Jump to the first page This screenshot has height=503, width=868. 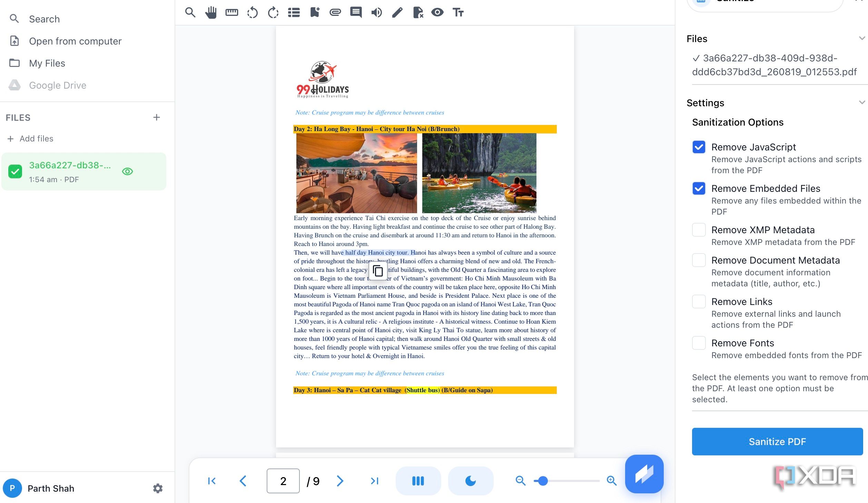coord(212,481)
